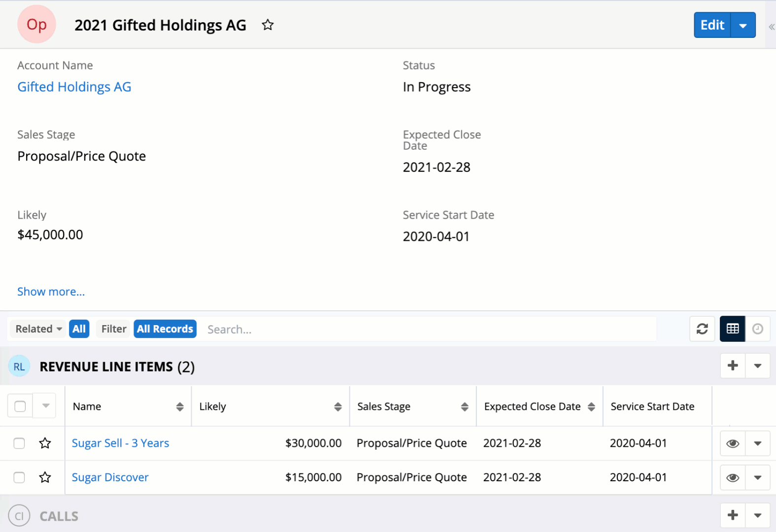The height and width of the screenshot is (532, 776).
Task: Collapse the side pane with double chevron
Action: coord(771,27)
